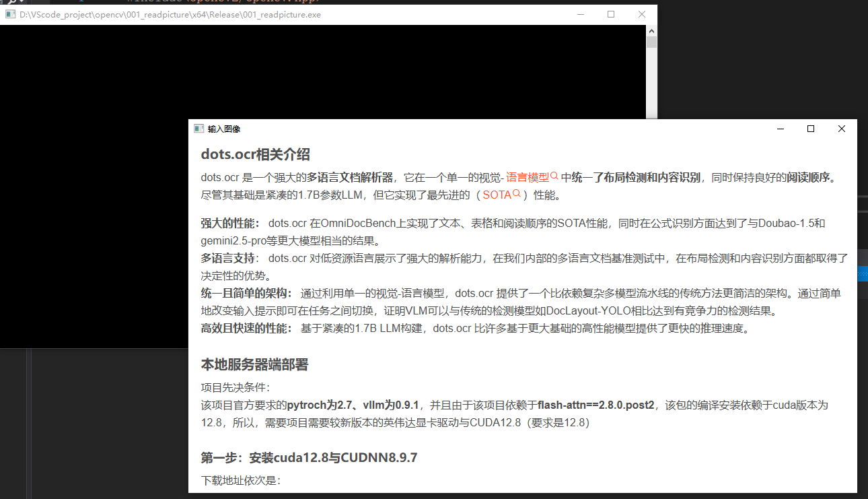868x499 pixels.
Task: Click bold text pytroch为2.7、vllm为0.9.1
Action: 353,405
